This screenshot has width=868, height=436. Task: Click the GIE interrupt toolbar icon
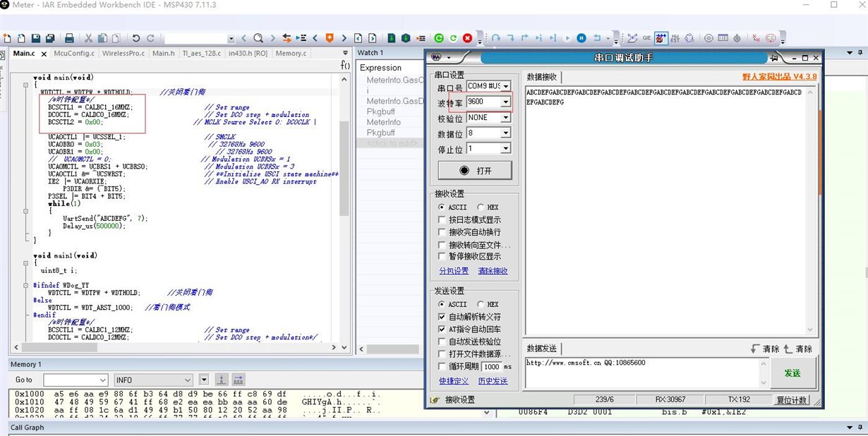click(x=647, y=38)
